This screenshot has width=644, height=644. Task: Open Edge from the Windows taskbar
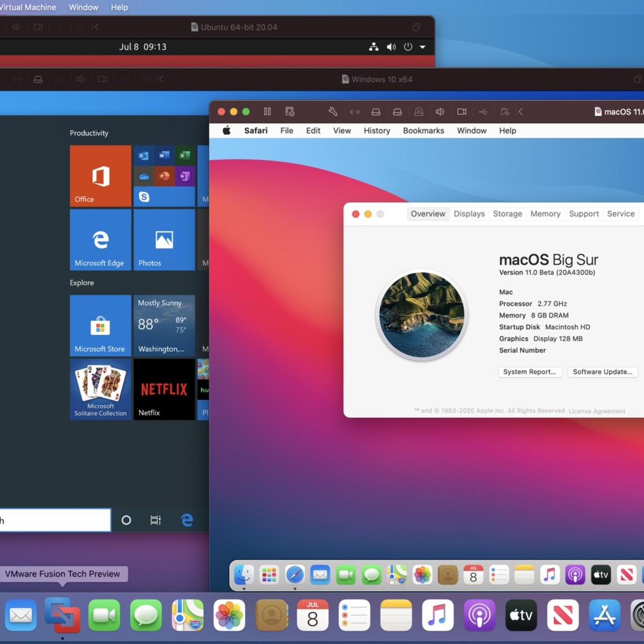click(187, 520)
